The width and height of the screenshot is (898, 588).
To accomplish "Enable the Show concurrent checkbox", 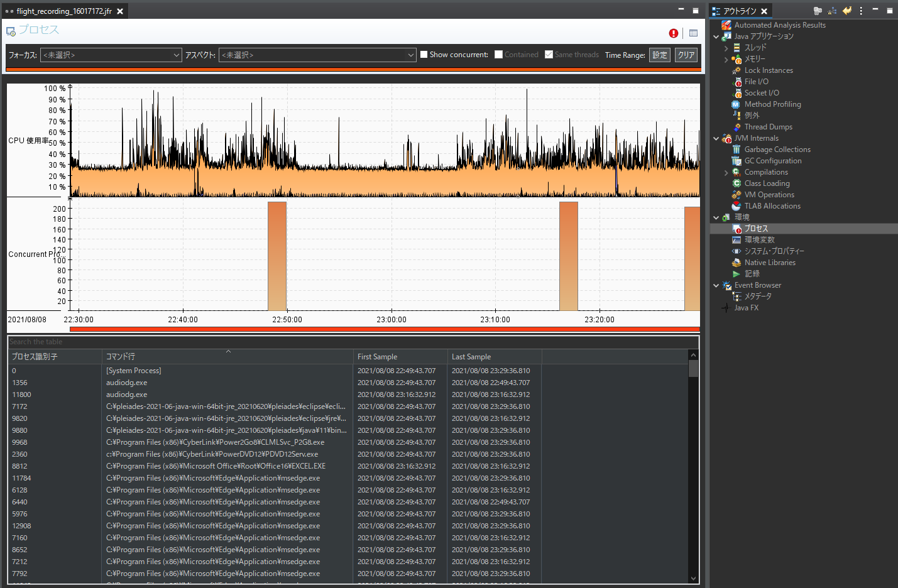I will (424, 55).
